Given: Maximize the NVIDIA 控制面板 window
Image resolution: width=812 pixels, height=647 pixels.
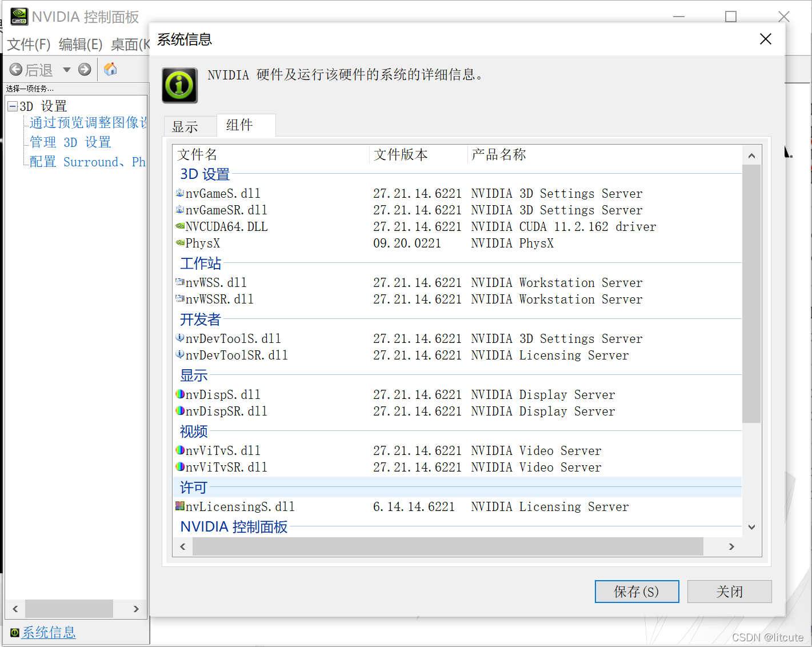Looking at the screenshot, I should click(730, 17).
